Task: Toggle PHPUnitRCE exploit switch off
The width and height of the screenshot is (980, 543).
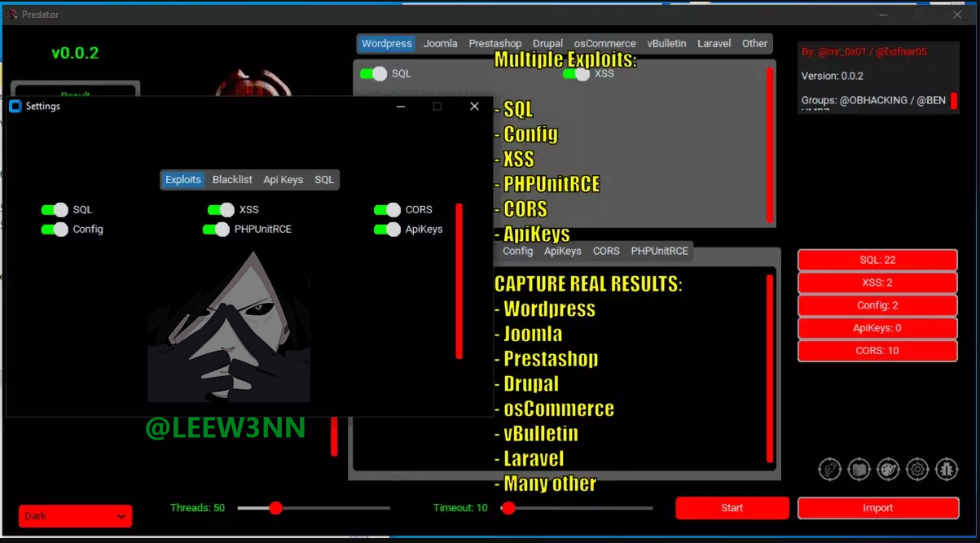Action: pos(217,230)
